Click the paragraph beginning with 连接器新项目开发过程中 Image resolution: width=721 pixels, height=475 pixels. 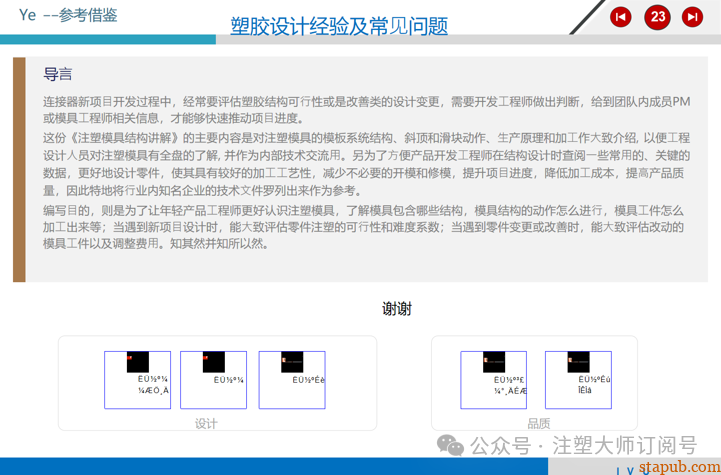point(366,110)
